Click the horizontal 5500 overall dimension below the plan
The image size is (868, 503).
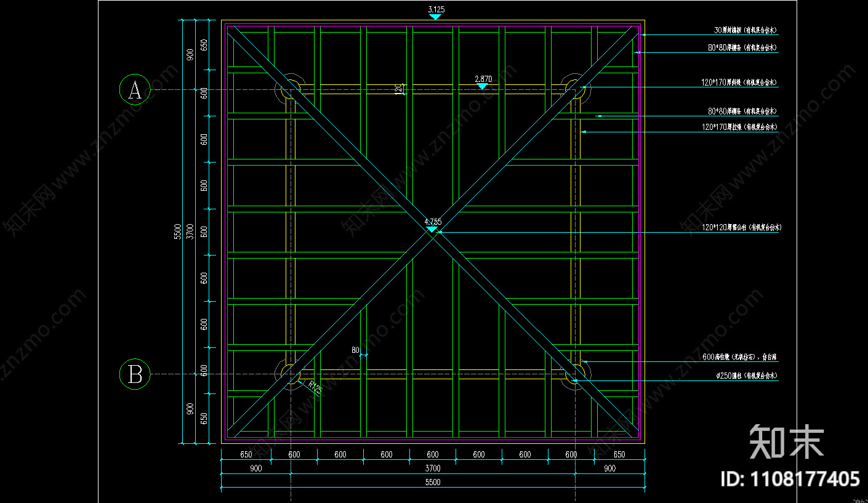point(433,483)
